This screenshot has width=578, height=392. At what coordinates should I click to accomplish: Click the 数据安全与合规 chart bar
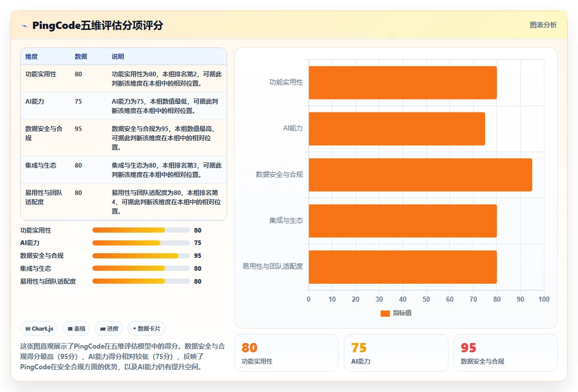tap(420, 175)
